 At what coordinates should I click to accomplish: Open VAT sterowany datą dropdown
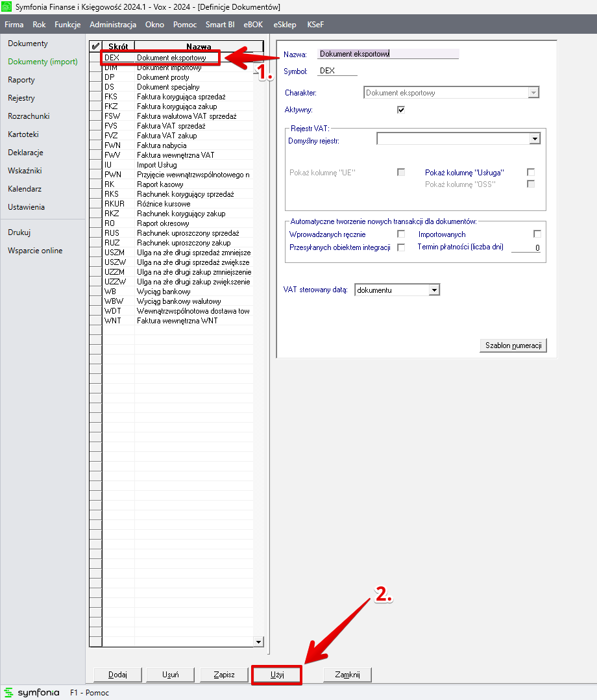coord(434,290)
